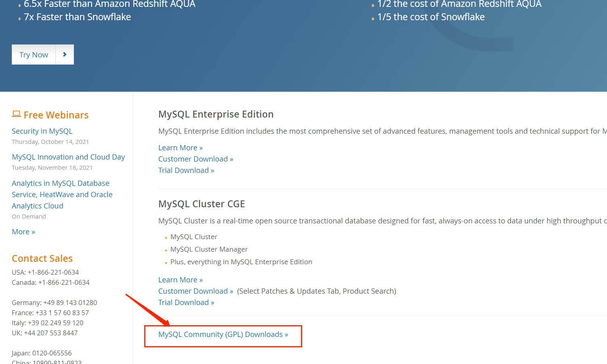The height and width of the screenshot is (364, 607).
Task: Click the France: +33 1 57 60 83 57 number
Action: tap(50, 313)
